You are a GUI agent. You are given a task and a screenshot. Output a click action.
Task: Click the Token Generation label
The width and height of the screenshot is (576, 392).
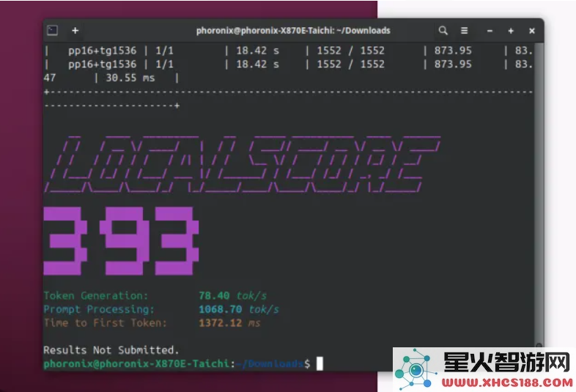[x=96, y=296]
